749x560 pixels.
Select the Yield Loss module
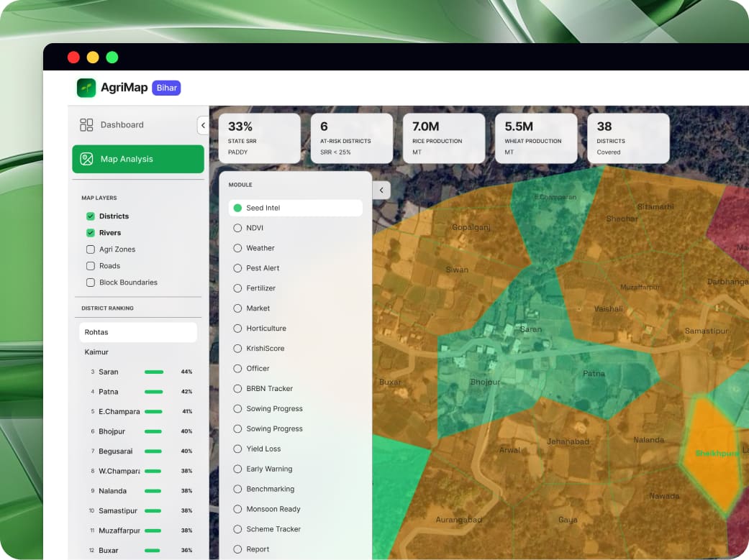pos(295,449)
